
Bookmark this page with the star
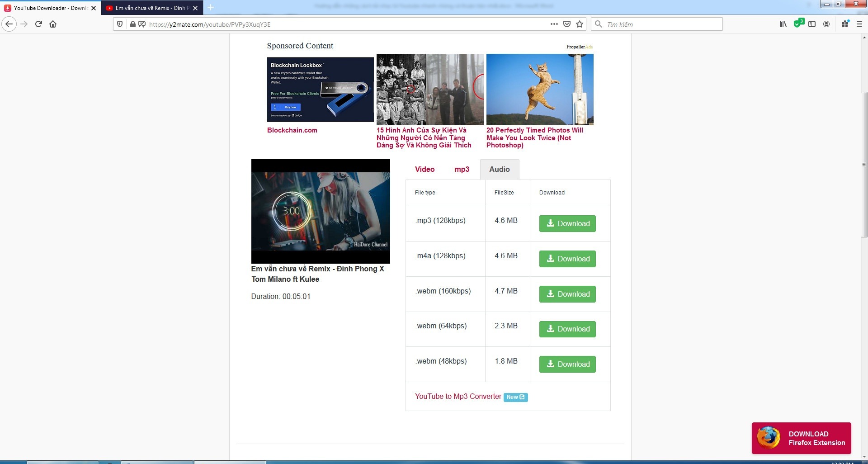coord(580,24)
